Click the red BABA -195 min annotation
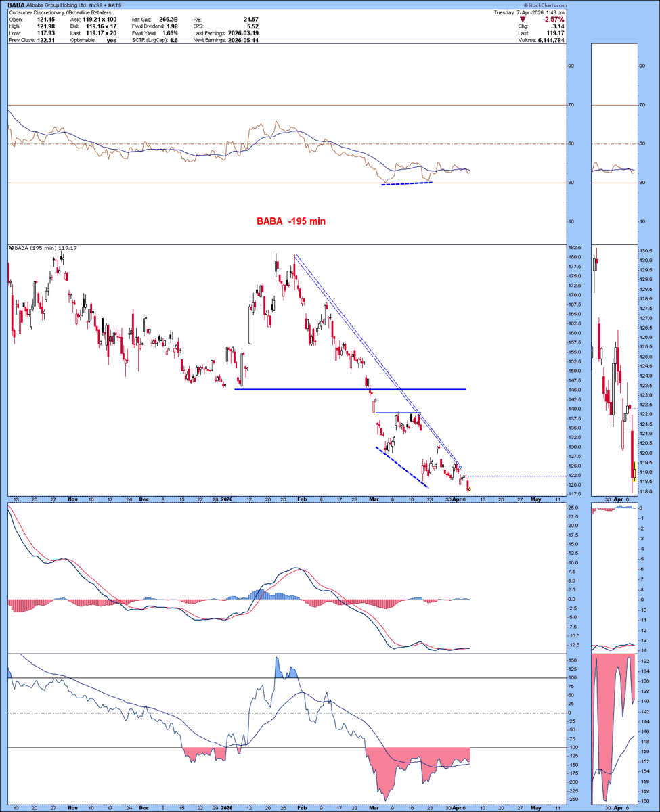 tap(291, 221)
